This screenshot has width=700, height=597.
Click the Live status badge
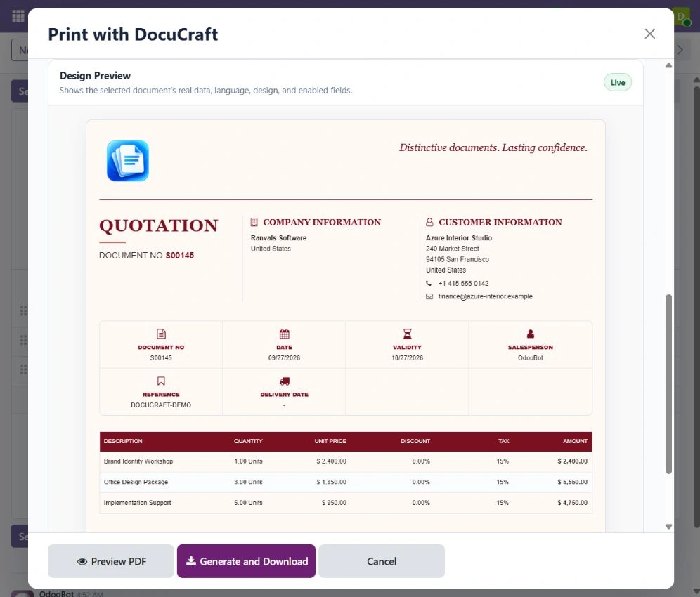(618, 83)
